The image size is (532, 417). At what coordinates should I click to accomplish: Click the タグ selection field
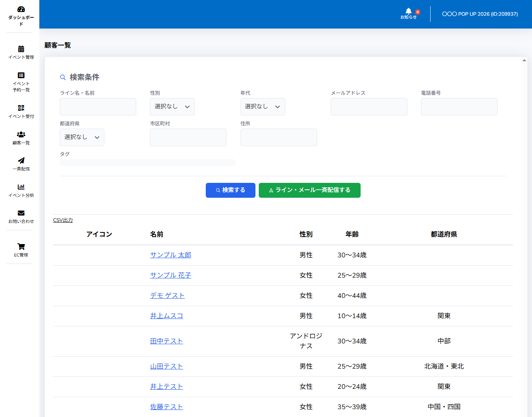click(x=147, y=163)
